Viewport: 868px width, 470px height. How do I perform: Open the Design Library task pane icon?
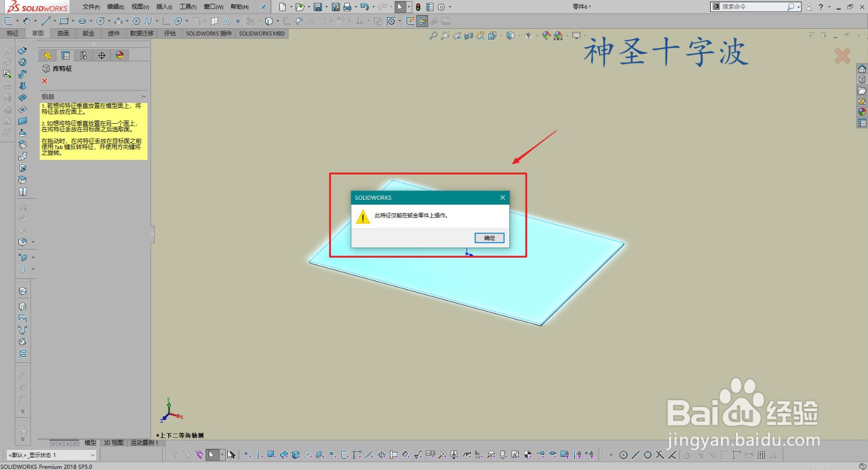pos(862,80)
